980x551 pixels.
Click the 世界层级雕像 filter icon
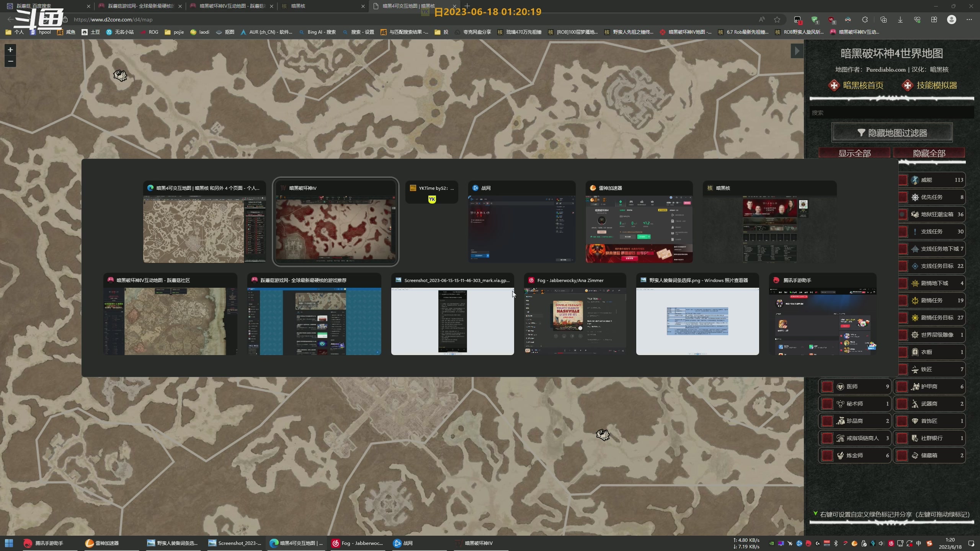(x=915, y=335)
